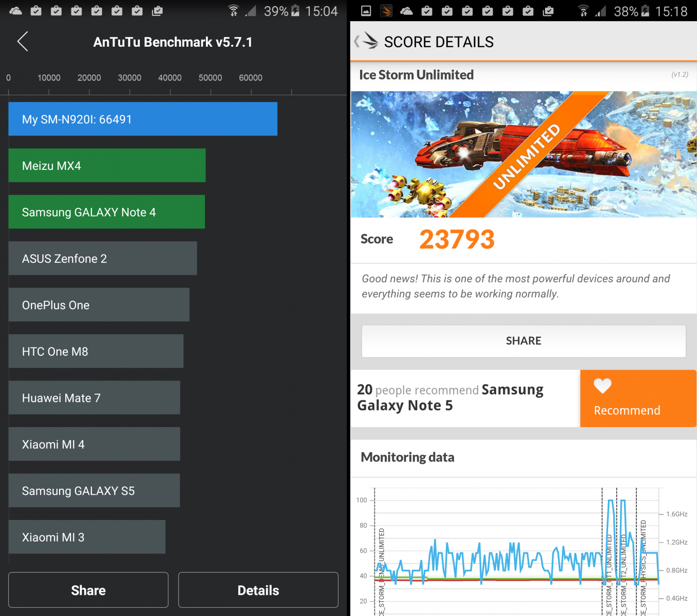Tap the orange 3DMark notification icon in status bar
The height and width of the screenshot is (616, 697).
click(x=386, y=11)
